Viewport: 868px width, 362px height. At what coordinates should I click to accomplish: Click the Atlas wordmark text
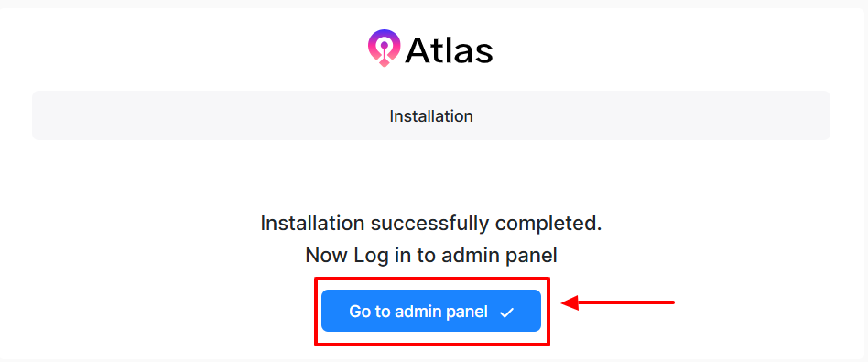[449, 49]
